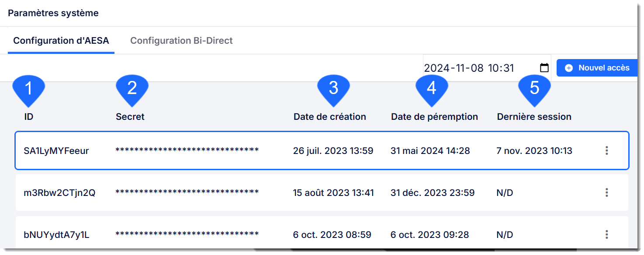Select the SA1LyMYFeeur access row
The width and height of the screenshot is (644, 255).
(322, 150)
